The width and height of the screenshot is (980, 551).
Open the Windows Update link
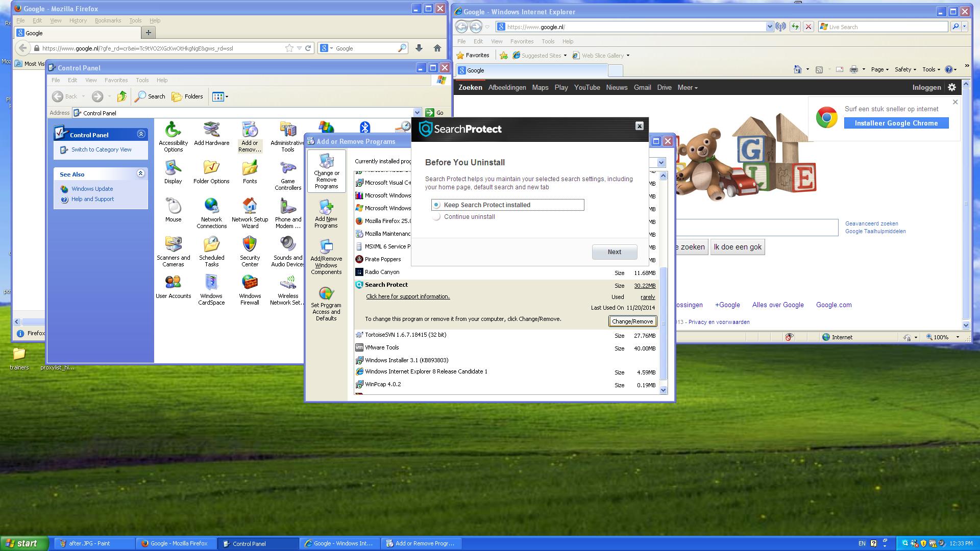coord(92,189)
